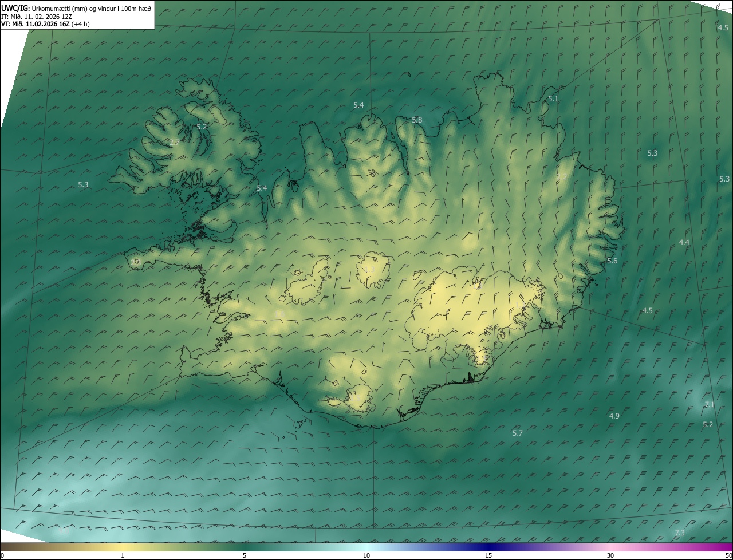733x560 pixels.
Task: Click the "5.8" value label near the north coast
Action: tap(417, 120)
